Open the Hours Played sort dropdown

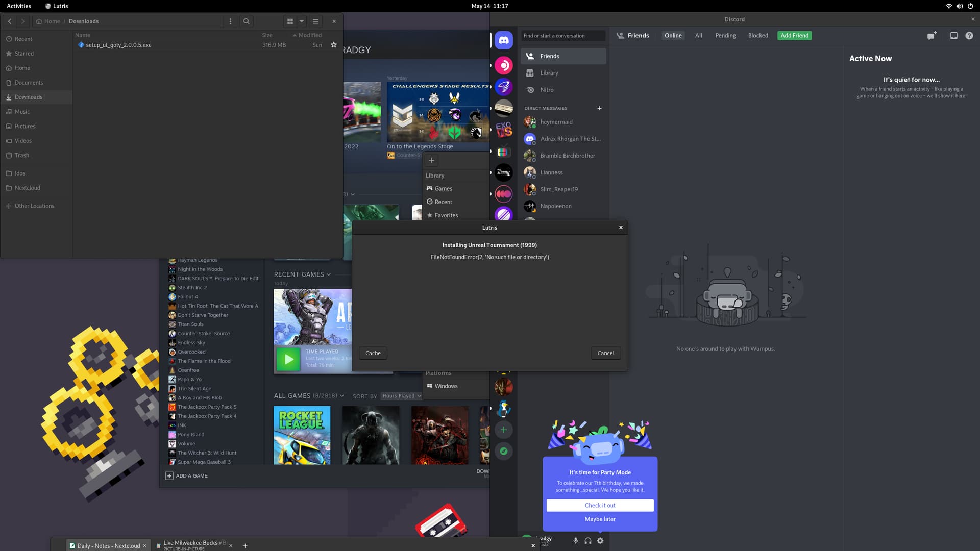(401, 396)
